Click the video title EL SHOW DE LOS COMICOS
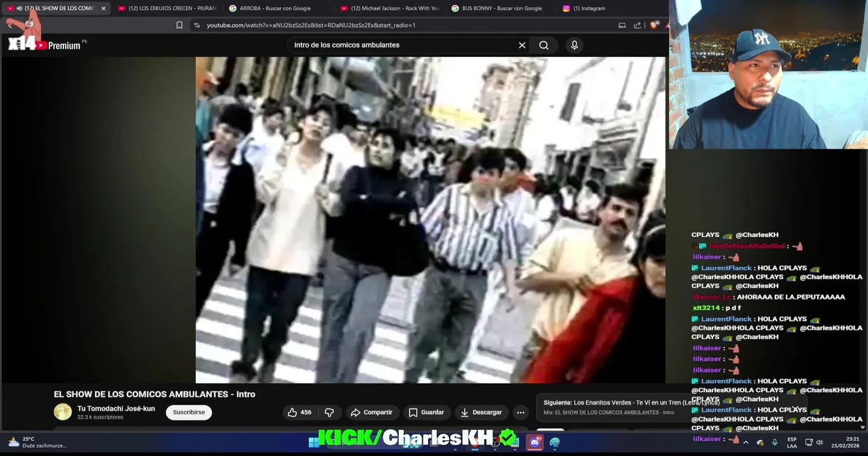This screenshot has width=868, height=456. click(x=154, y=394)
